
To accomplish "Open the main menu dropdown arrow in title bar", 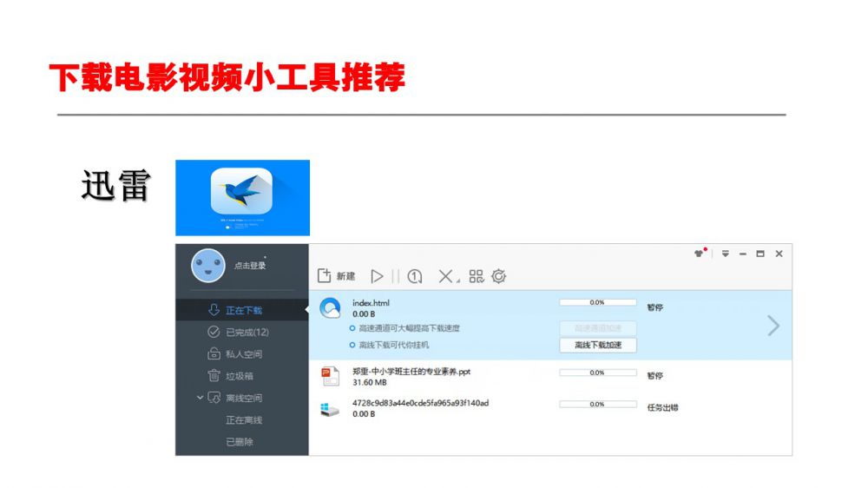I will 726,254.
